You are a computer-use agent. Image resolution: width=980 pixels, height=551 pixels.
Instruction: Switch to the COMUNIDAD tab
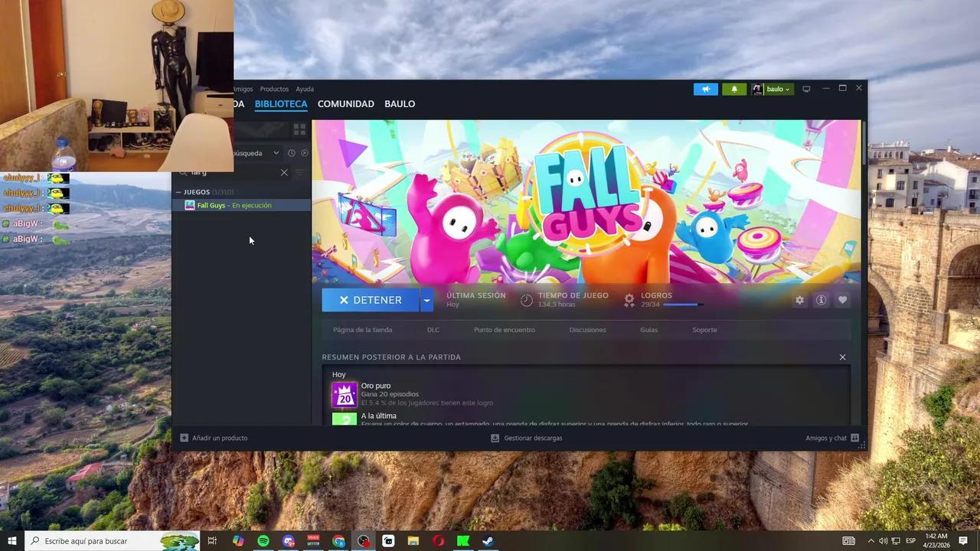click(x=345, y=104)
